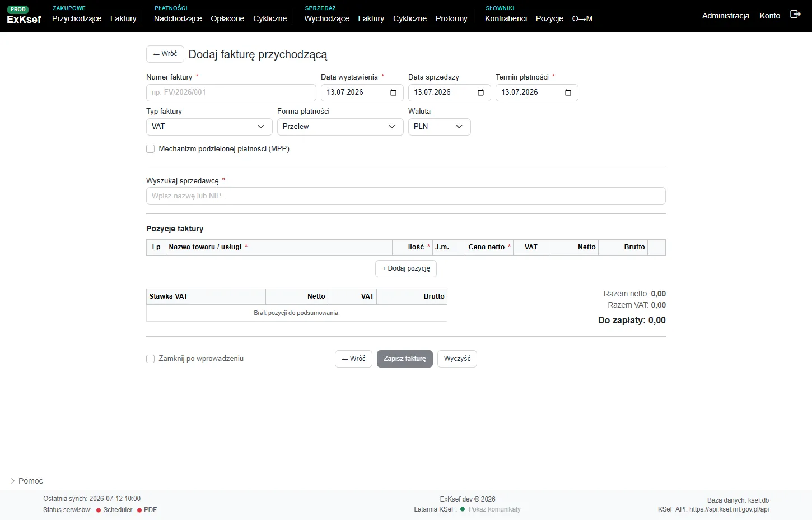Open Pozycje dictionary

point(549,18)
